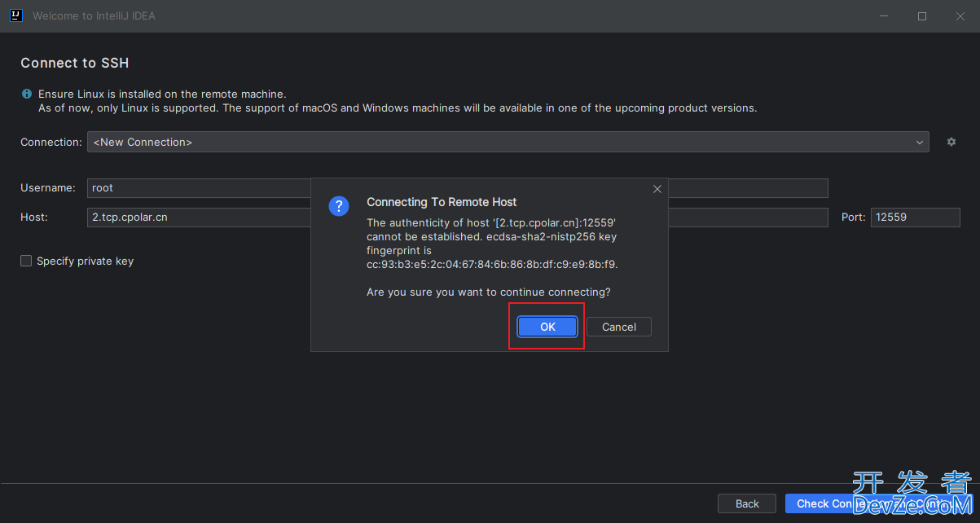980x523 pixels.
Task: Minimize the IntelliJ IDEA welcome window
Action: pos(885,15)
